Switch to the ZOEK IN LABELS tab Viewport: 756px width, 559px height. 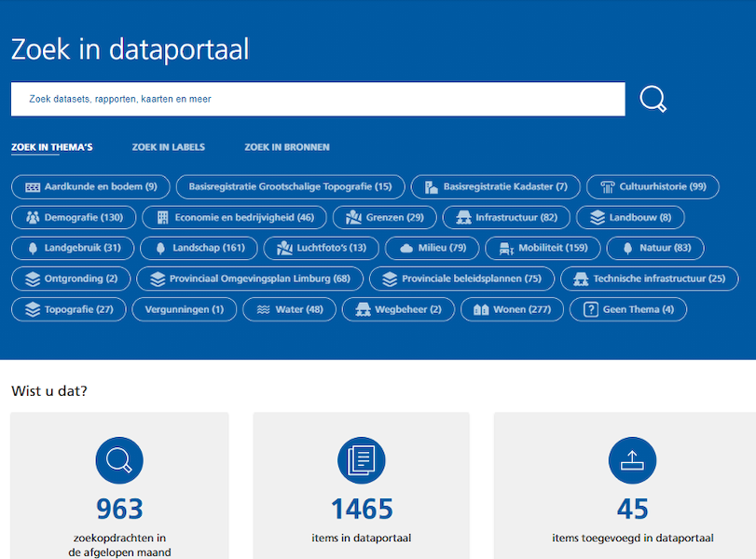click(x=168, y=147)
